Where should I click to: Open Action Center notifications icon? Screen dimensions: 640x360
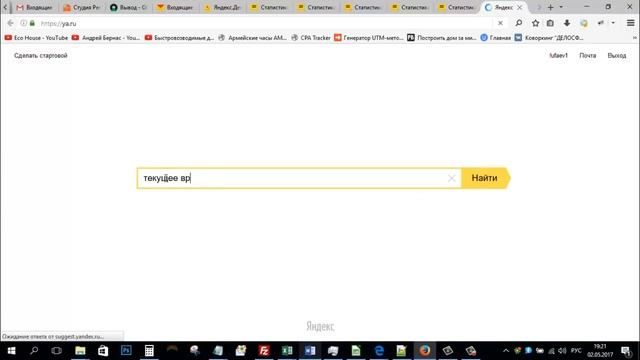627,351
